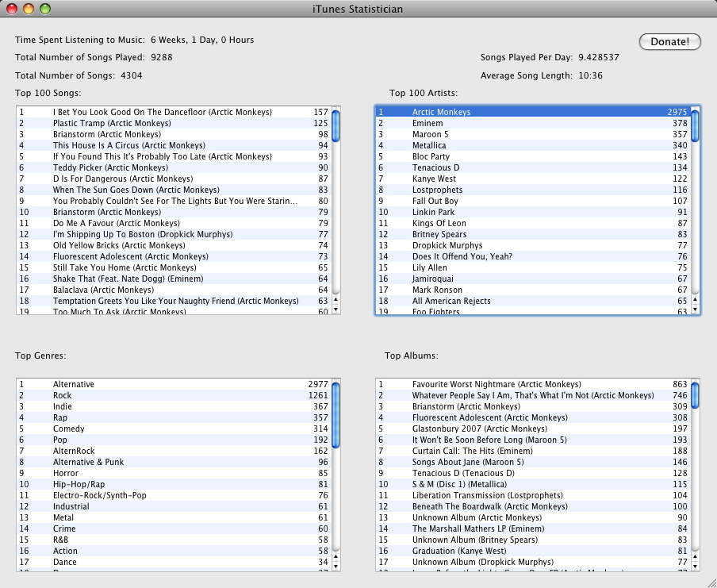Select artist row 'Lostprophets'
Image resolution: width=717 pixels, height=588 pixels.
(x=533, y=190)
